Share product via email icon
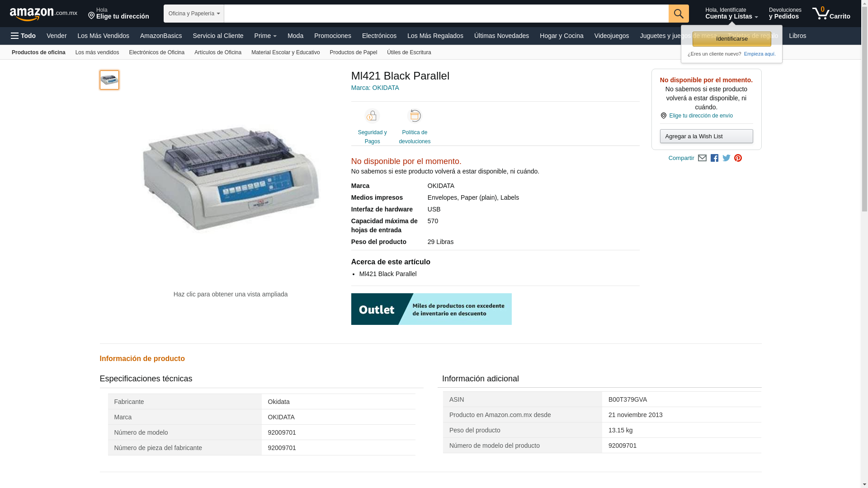This screenshot has height=488, width=868. [702, 158]
